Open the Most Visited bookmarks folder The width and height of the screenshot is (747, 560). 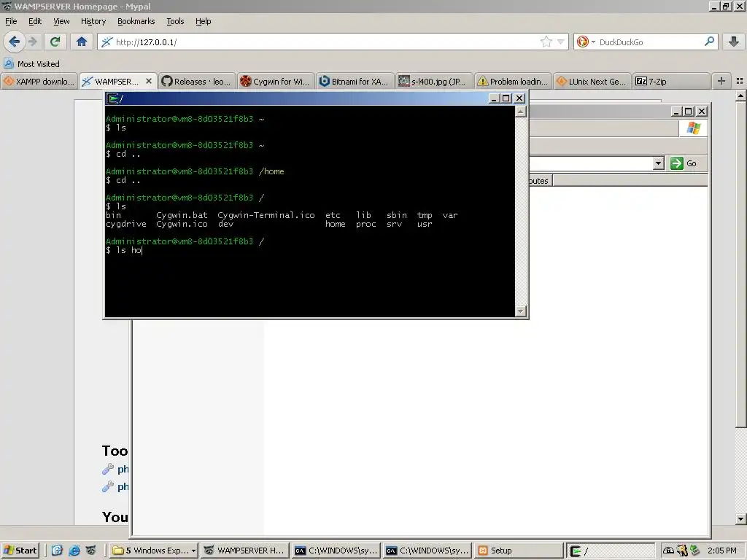32,64
